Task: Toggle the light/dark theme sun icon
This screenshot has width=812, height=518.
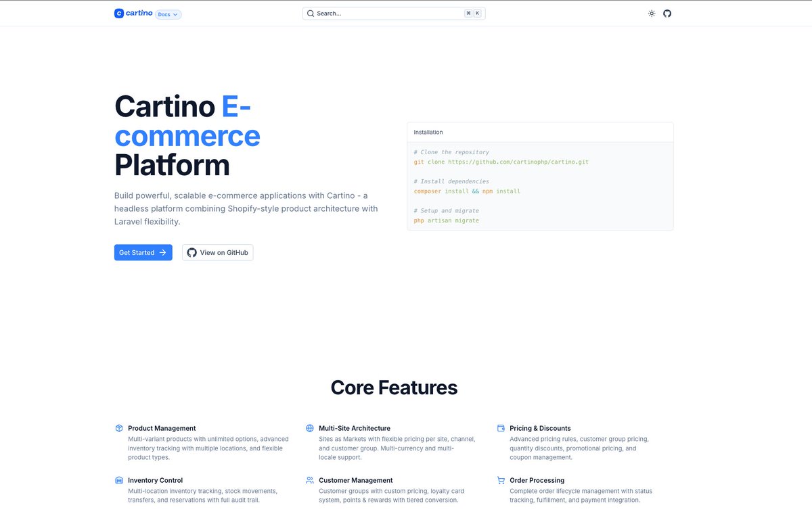Action: [x=652, y=14]
